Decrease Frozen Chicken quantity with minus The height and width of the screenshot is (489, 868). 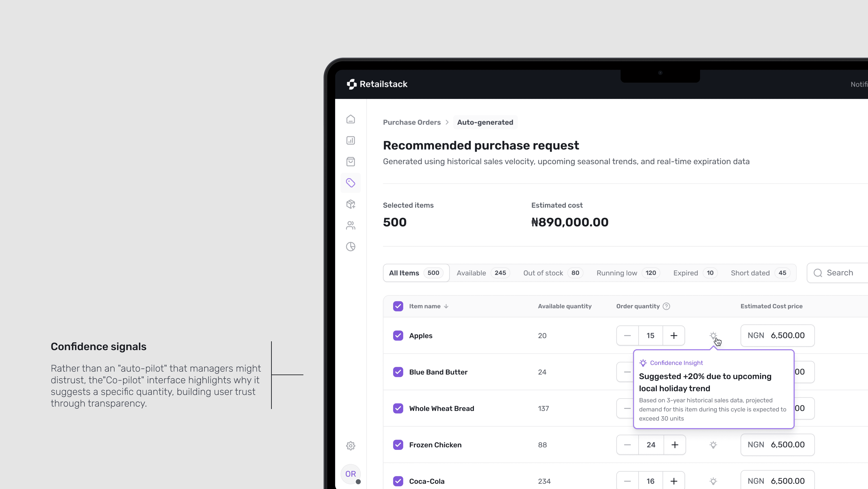pyautogui.click(x=627, y=445)
